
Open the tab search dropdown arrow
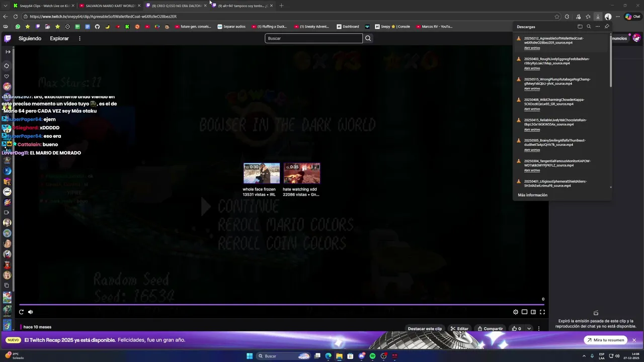click(x=5, y=6)
